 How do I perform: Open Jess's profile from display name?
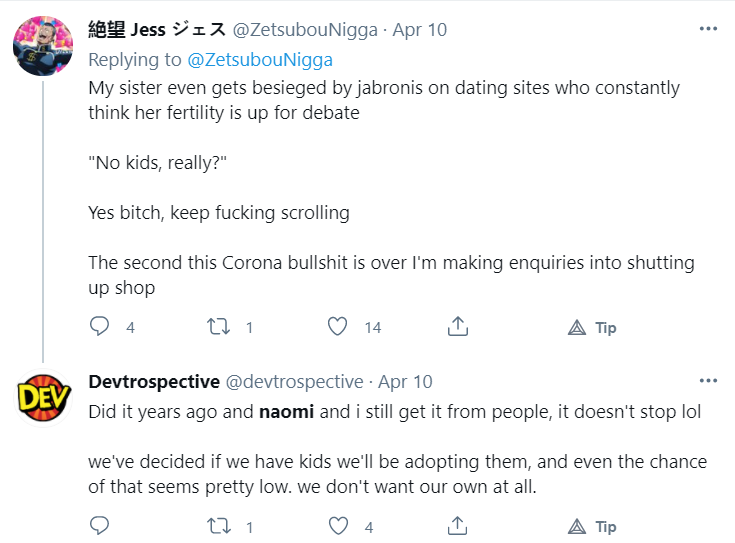(x=157, y=30)
